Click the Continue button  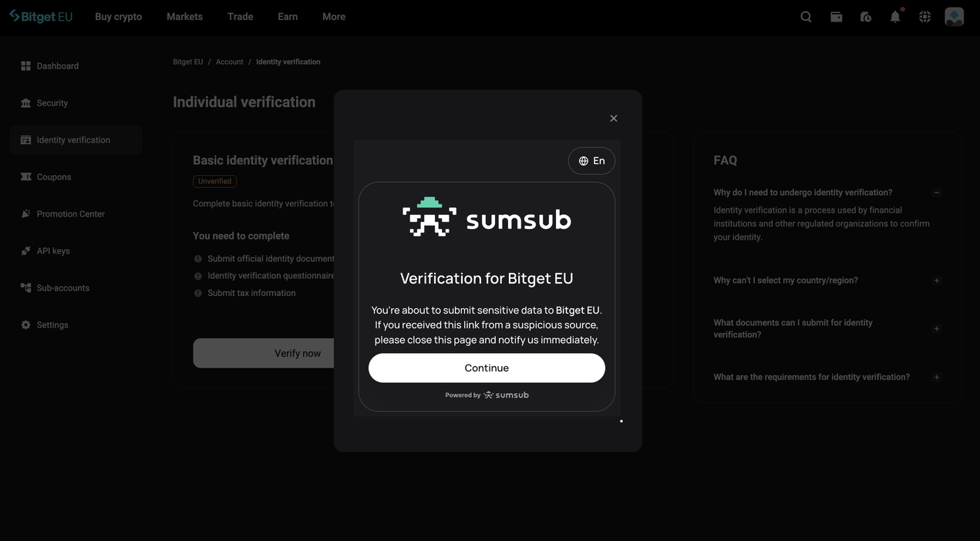click(487, 368)
